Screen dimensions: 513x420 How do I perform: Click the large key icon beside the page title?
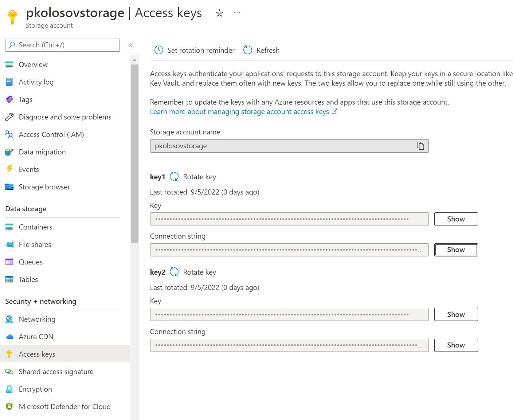(12, 17)
